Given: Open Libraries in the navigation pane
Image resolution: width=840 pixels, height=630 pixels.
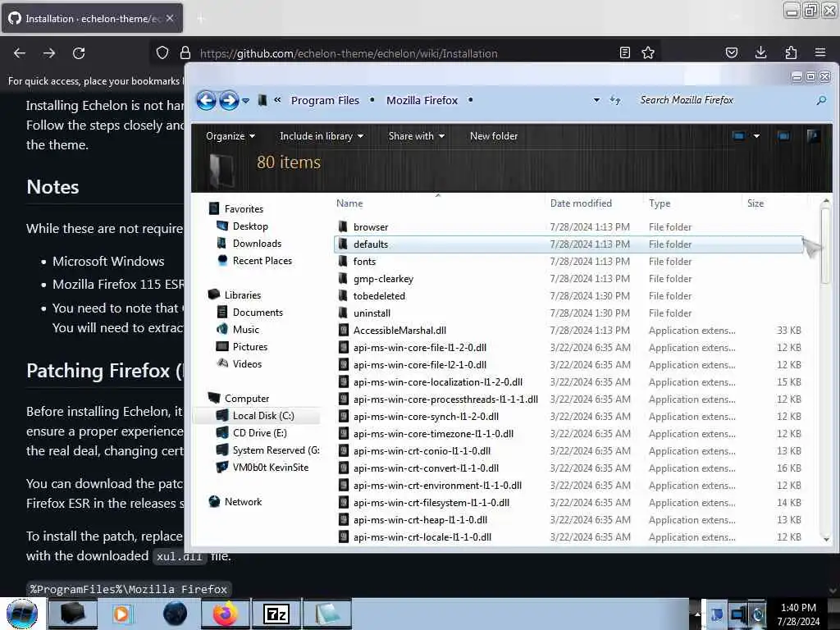Looking at the screenshot, I should tap(235, 295).
